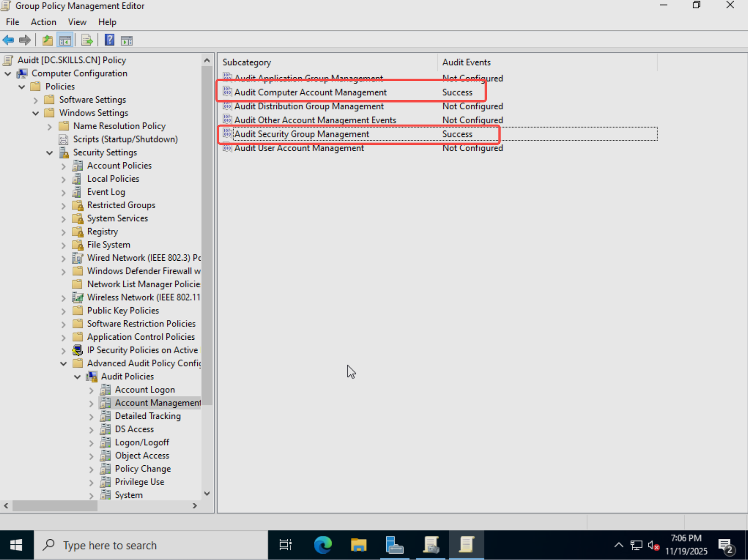Click the tree pane horizontal scrollbar thumb
The width and height of the screenshot is (748, 560).
pyautogui.click(x=55, y=506)
